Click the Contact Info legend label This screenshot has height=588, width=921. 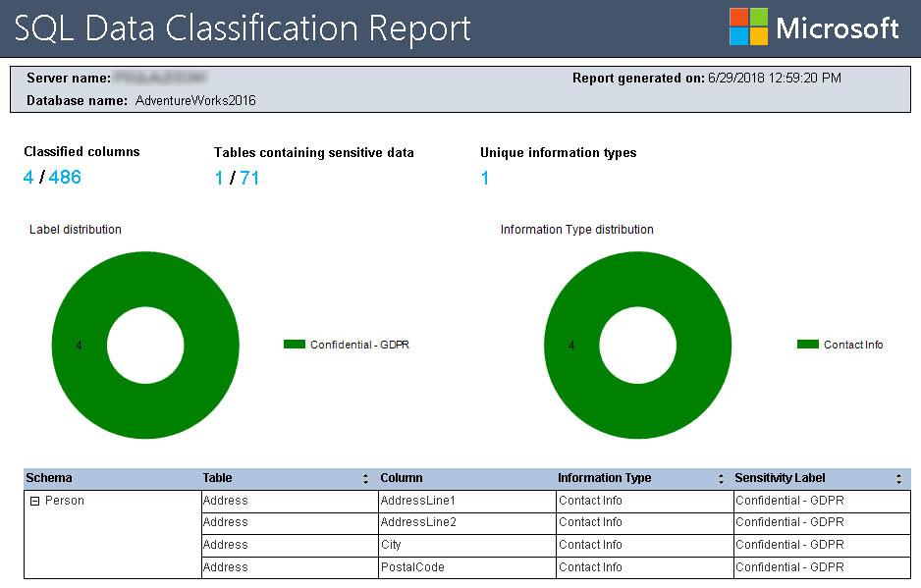point(853,345)
